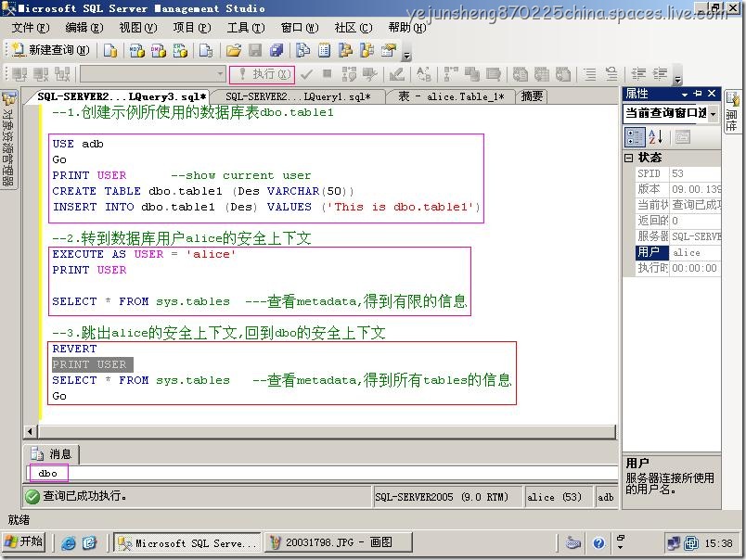Viewport: 746px width, 560px height.
Task: Open the 工具 menu
Action: (246, 28)
